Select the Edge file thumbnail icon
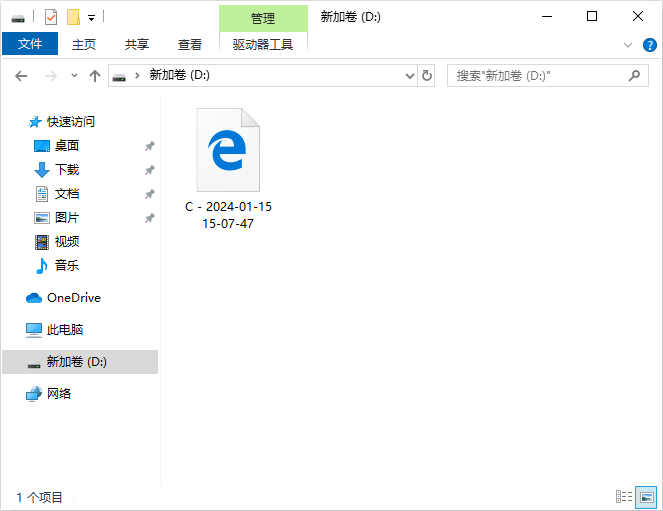This screenshot has width=663, height=511. point(228,150)
